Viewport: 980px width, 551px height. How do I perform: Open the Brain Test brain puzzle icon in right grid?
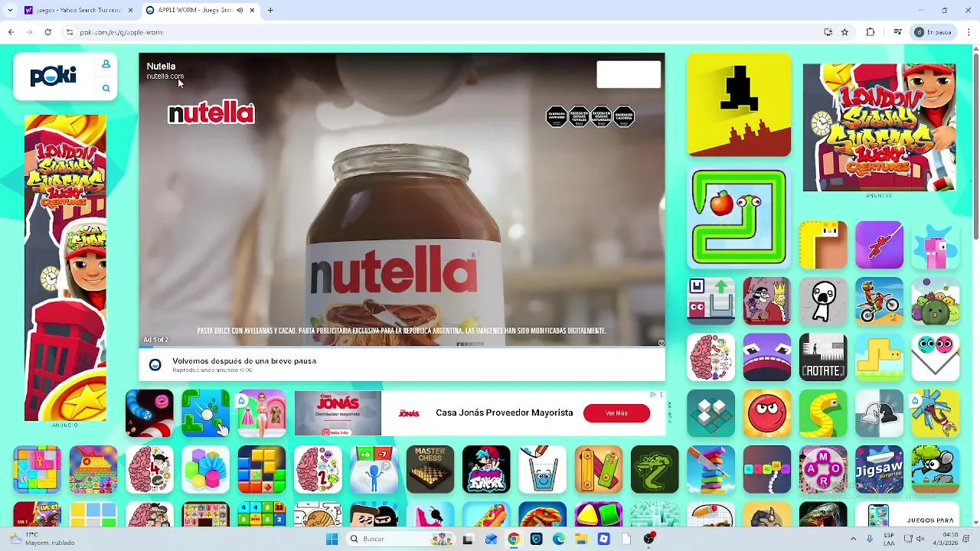[710, 357]
